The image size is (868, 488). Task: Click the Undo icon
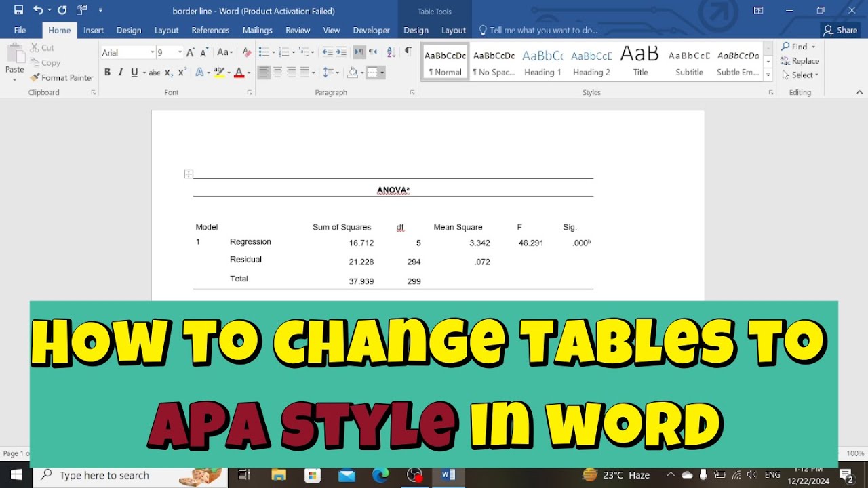click(x=38, y=10)
